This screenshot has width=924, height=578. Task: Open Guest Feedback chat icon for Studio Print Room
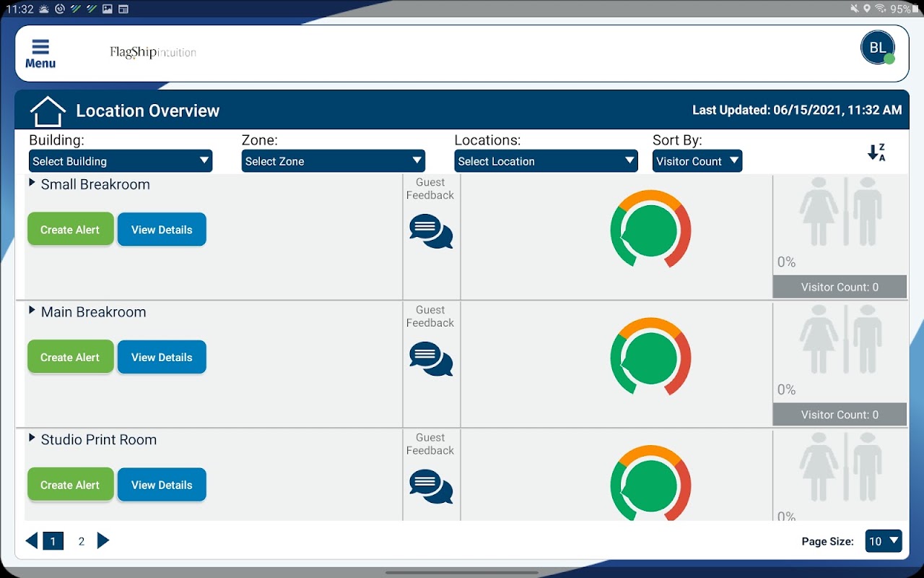[431, 487]
